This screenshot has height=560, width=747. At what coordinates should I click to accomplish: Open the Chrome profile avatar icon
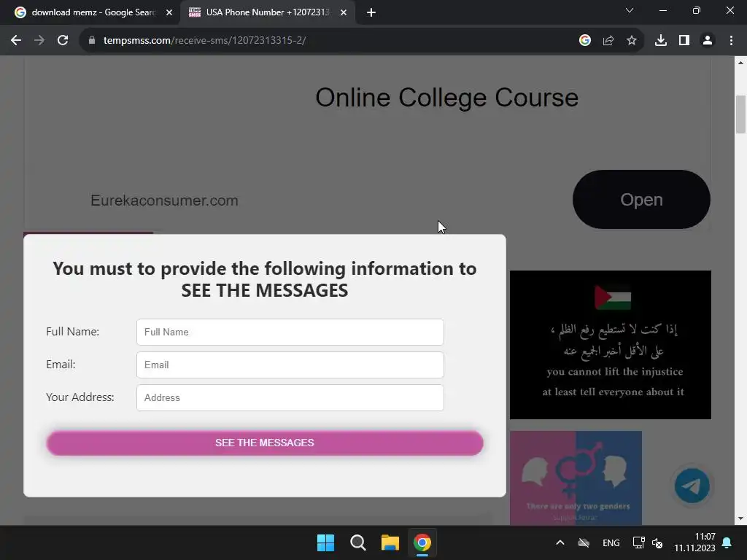coord(708,41)
